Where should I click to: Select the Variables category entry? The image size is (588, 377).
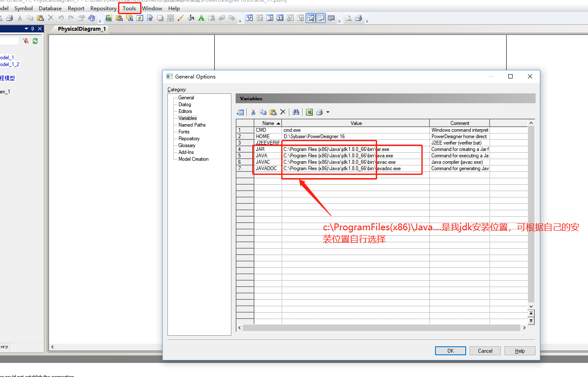187,118
